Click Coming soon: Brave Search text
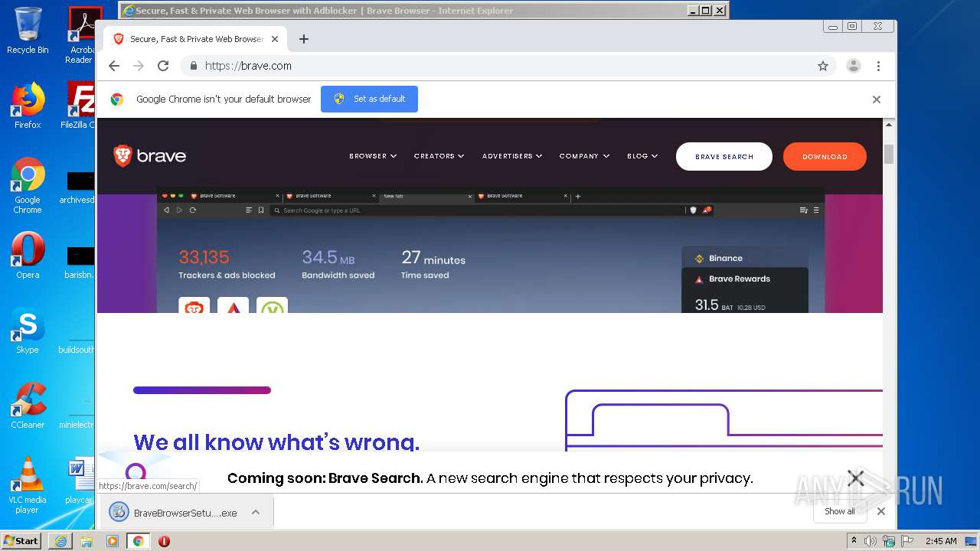The height and width of the screenshot is (551, 980). 325,478
